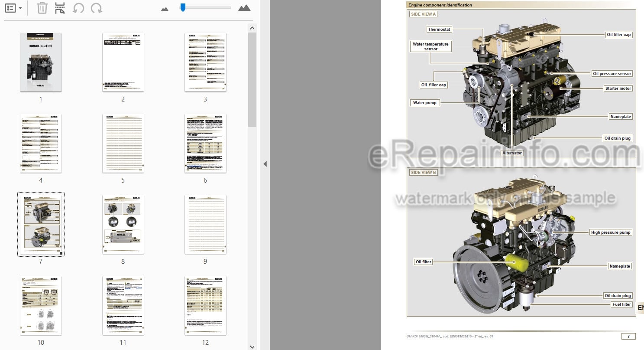The image size is (644, 350).
Task: Select page 12 thumbnail
Action: tap(205, 306)
